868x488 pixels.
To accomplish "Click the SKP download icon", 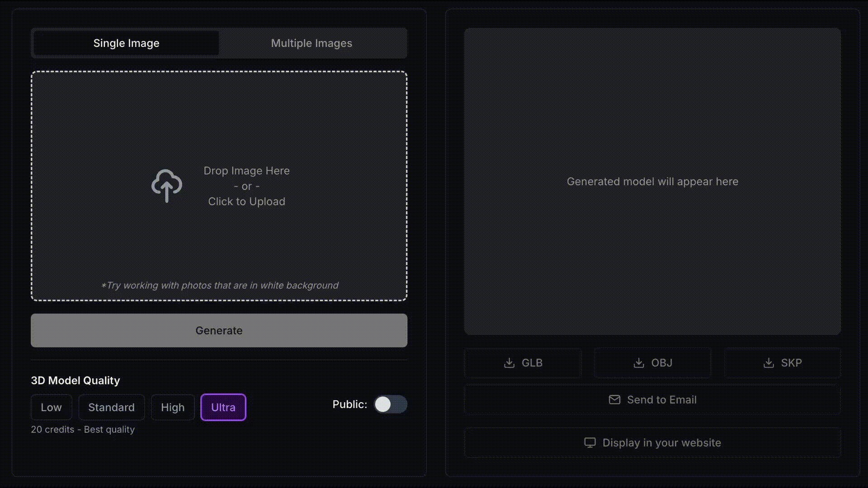I will 768,363.
